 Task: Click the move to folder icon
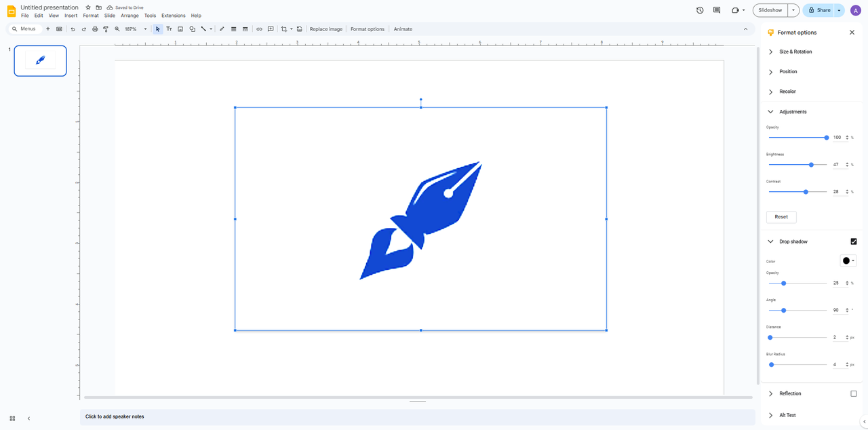[98, 7]
